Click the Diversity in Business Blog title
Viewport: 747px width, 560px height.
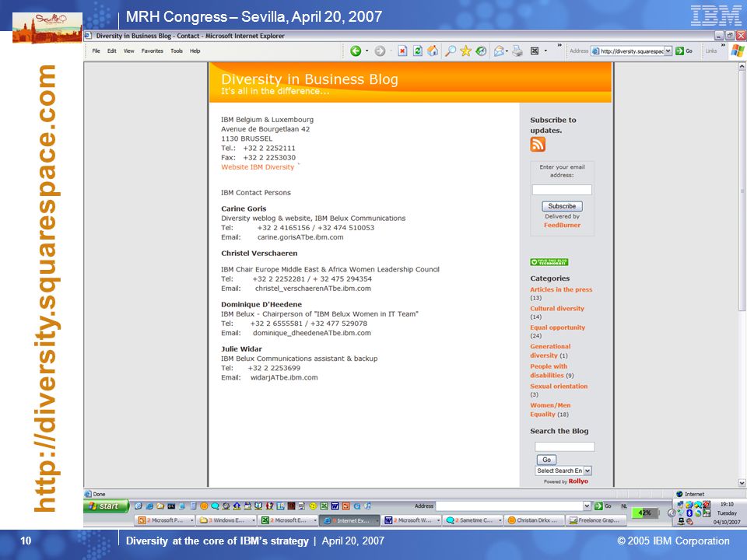click(310, 79)
